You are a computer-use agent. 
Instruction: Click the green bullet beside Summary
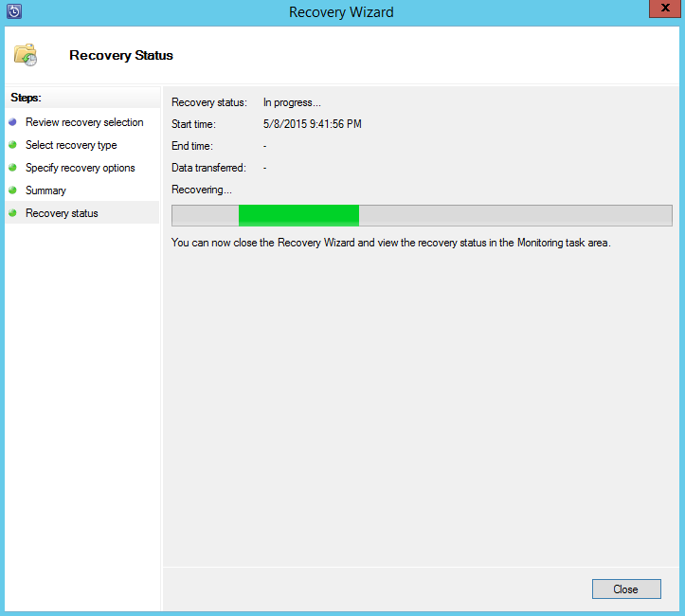pos(12,190)
